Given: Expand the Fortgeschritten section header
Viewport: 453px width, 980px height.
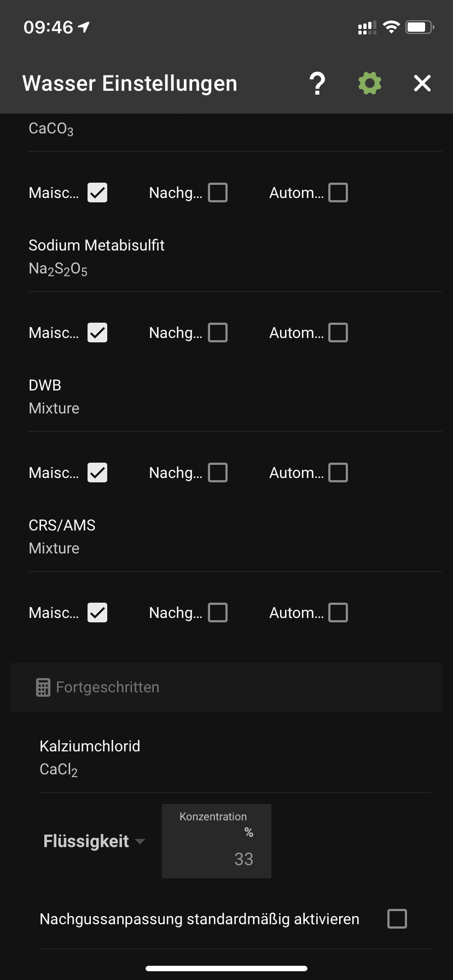Looking at the screenshot, I should 107,687.
